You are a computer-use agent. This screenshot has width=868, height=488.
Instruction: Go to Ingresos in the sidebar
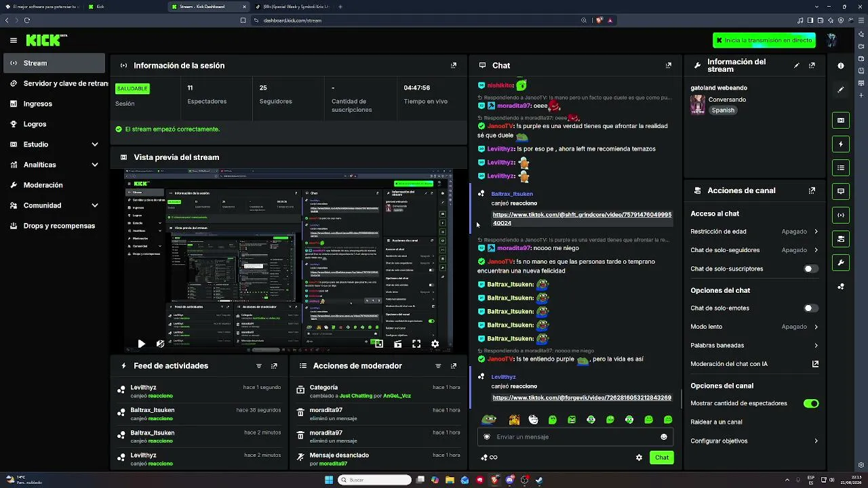(54, 104)
